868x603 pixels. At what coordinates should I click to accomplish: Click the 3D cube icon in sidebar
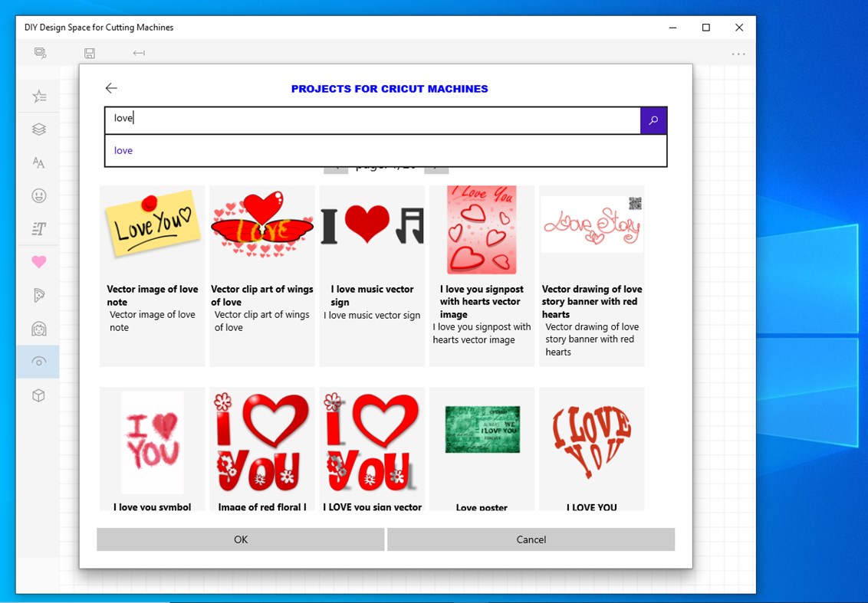tap(38, 395)
